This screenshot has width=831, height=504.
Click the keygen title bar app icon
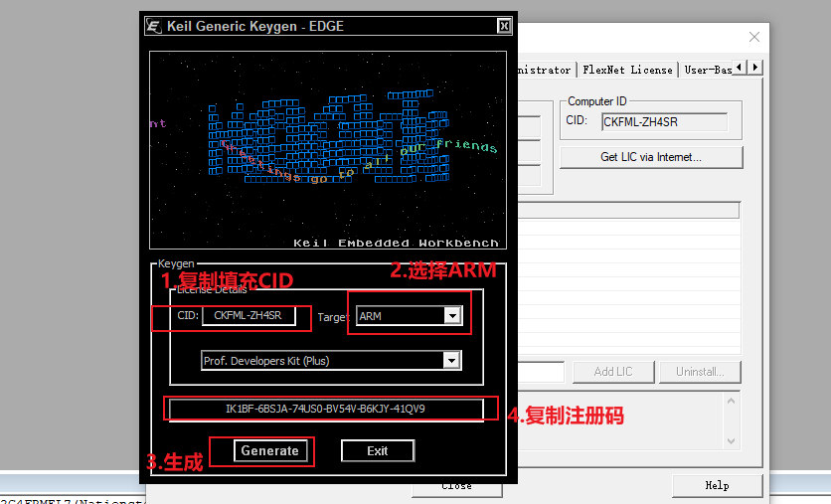[154, 26]
